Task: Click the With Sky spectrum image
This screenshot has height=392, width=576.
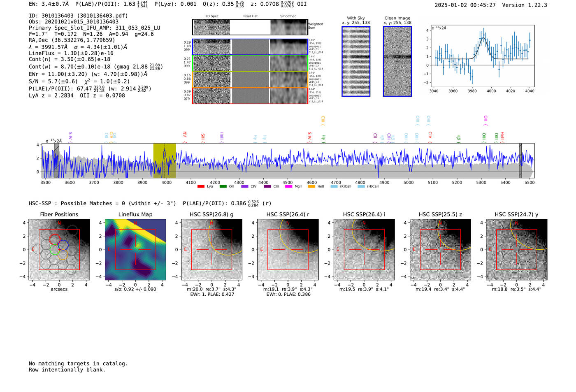Action: coord(356,61)
